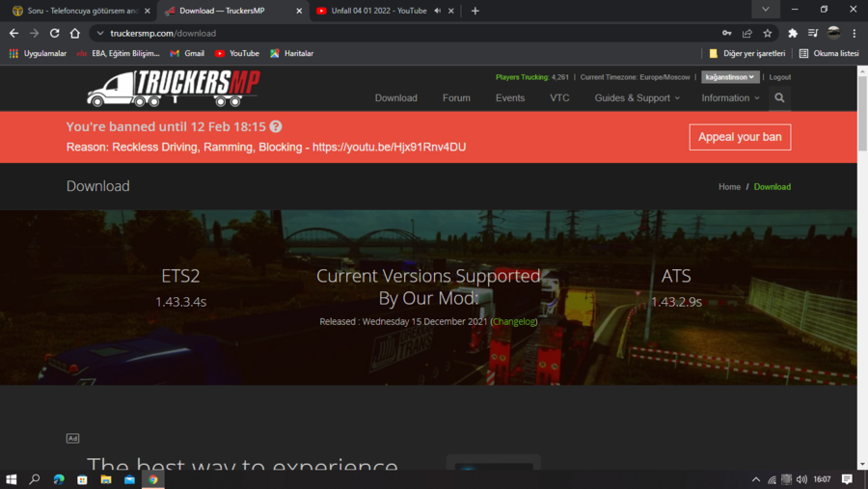Open the Changelog link
This screenshot has width=868, height=489.
(514, 322)
